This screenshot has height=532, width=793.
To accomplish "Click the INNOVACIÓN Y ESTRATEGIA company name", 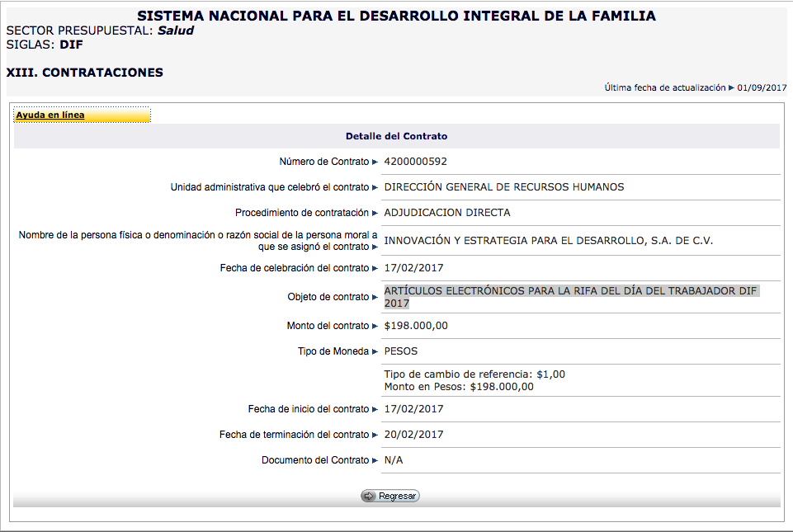I will 548,241.
